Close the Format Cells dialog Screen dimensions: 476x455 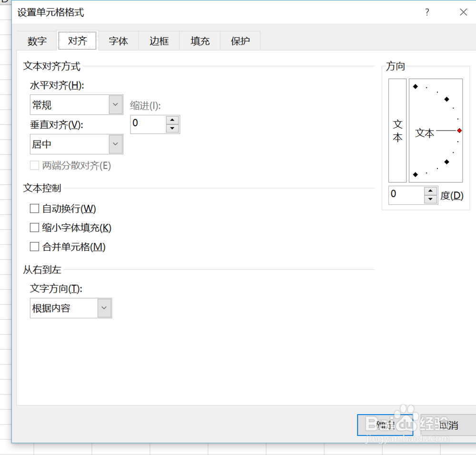click(463, 12)
